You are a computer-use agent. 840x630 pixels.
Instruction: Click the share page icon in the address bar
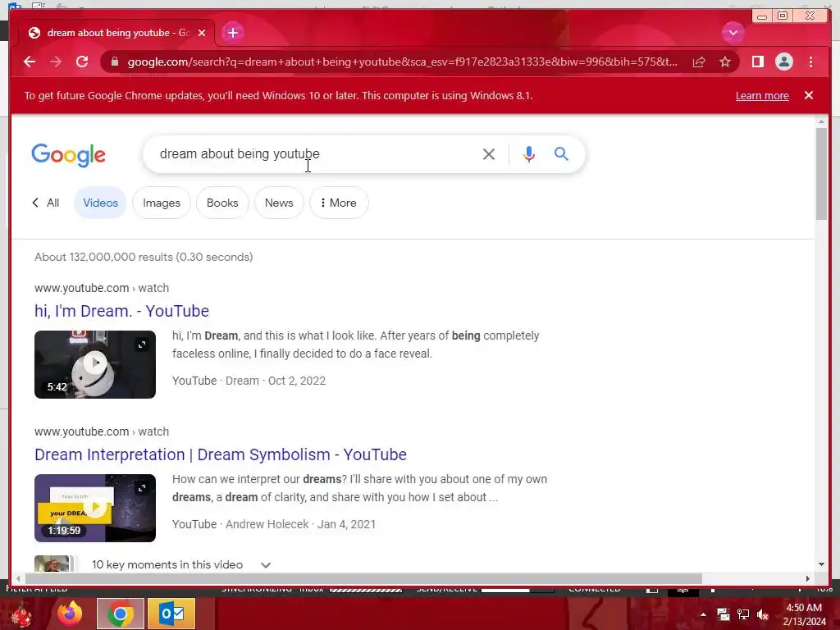click(x=699, y=62)
